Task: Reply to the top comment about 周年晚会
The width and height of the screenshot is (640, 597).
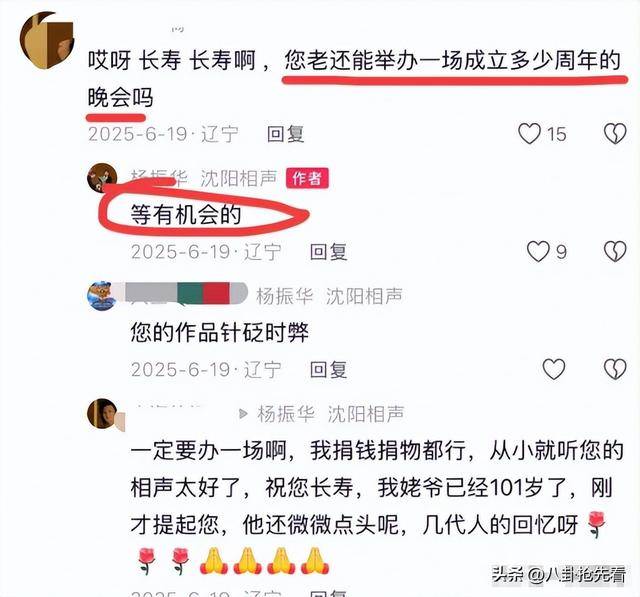Action: coord(285,134)
